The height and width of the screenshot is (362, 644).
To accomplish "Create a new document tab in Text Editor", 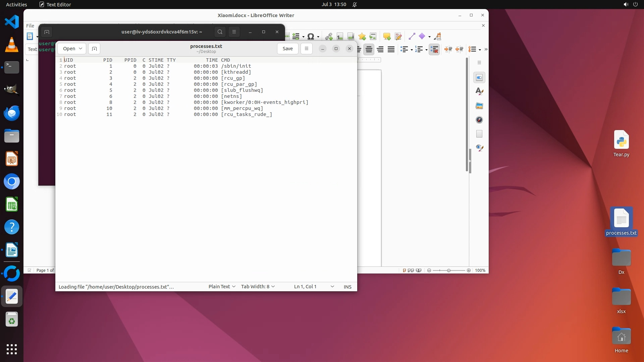I will coord(94,49).
